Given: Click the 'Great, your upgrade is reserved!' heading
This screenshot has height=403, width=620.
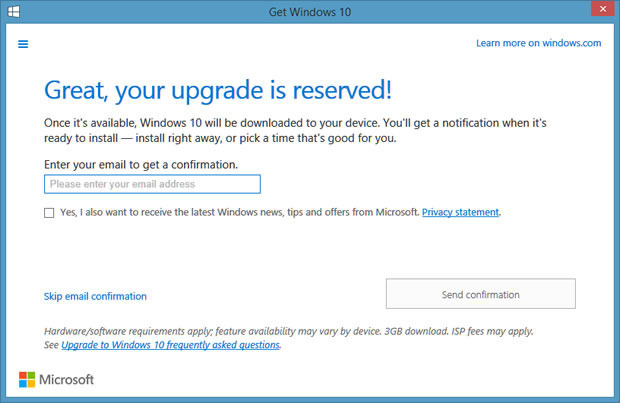Looking at the screenshot, I should [x=218, y=91].
